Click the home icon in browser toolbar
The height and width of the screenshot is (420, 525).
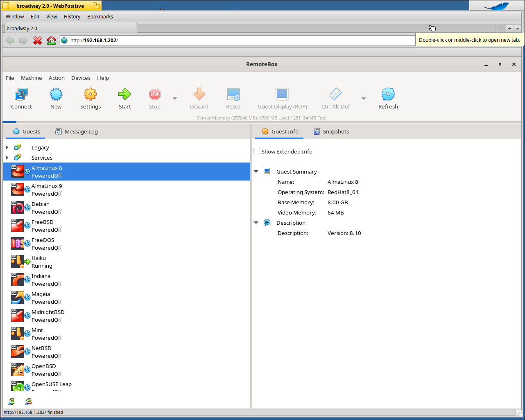51,40
